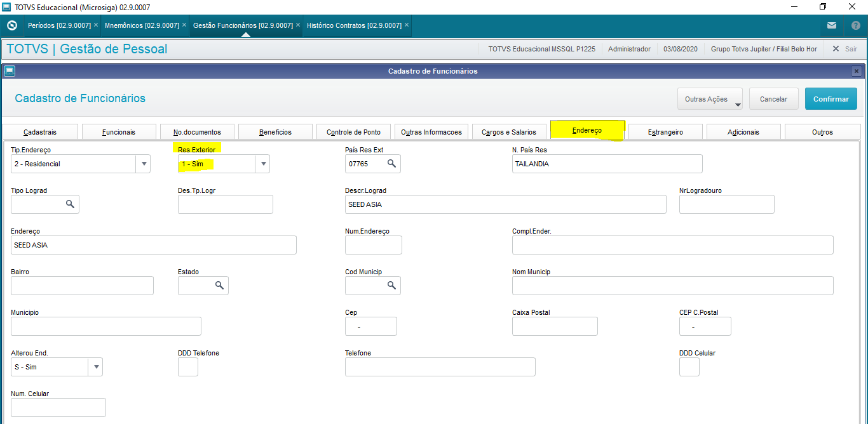Click the Cep input field
Image resolution: width=868 pixels, height=424 pixels.
(x=371, y=326)
